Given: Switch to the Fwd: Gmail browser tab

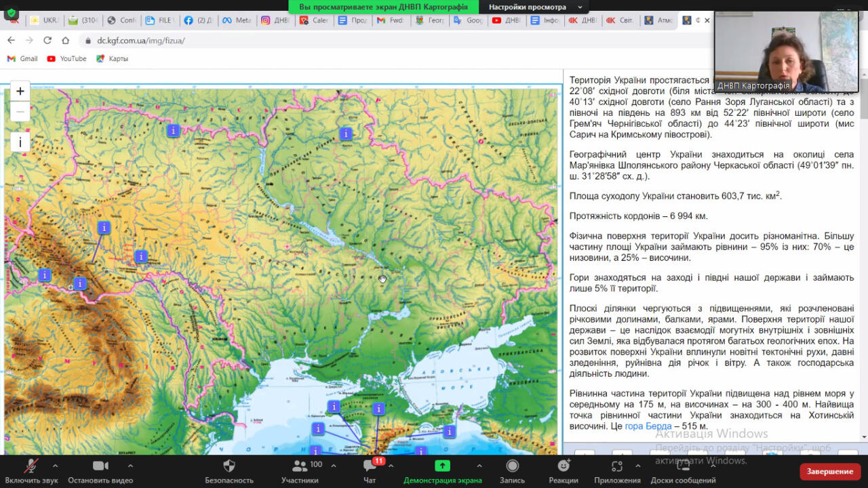Looking at the screenshot, I should pyautogui.click(x=392, y=20).
